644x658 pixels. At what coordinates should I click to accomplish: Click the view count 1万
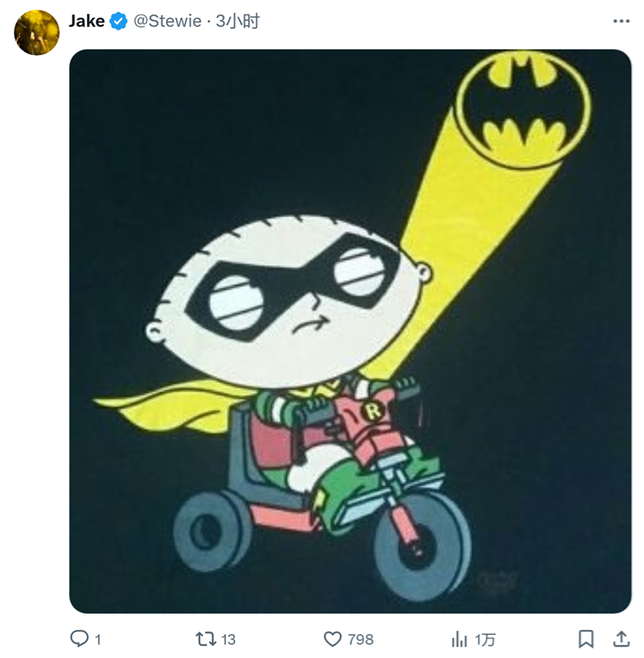[485, 639]
